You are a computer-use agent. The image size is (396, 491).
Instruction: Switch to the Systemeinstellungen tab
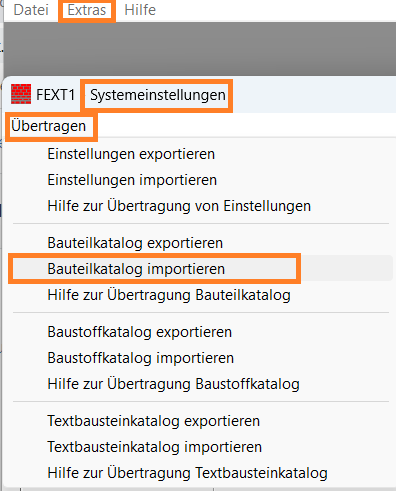tap(158, 95)
